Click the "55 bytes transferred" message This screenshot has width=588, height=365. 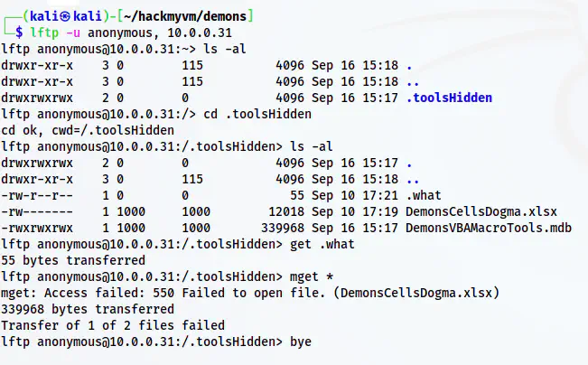pos(70,260)
